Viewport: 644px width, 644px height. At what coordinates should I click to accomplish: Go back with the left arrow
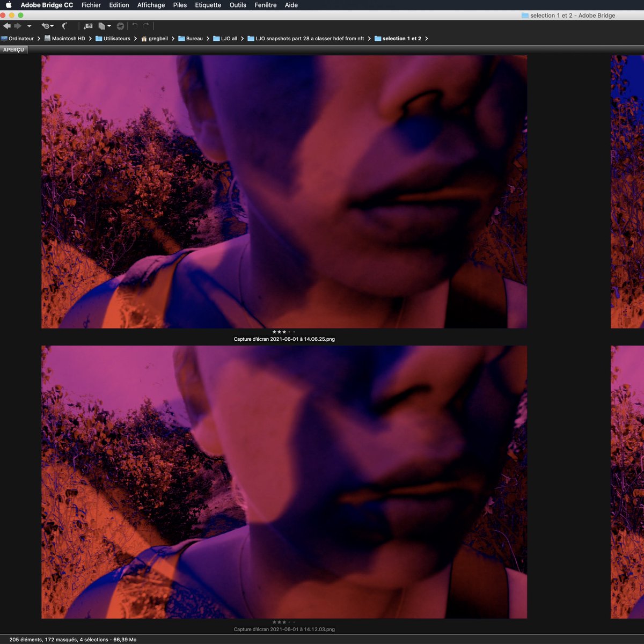pos(7,26)
